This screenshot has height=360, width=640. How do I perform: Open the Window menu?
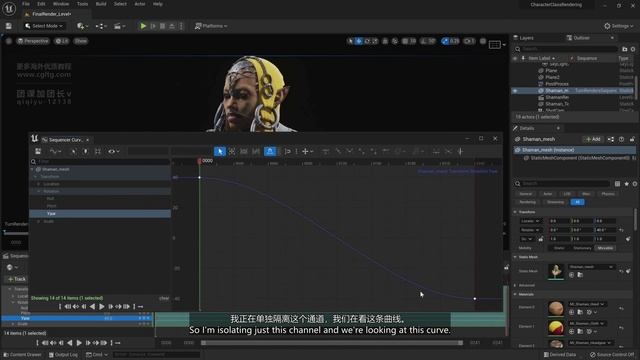[61, 4]
